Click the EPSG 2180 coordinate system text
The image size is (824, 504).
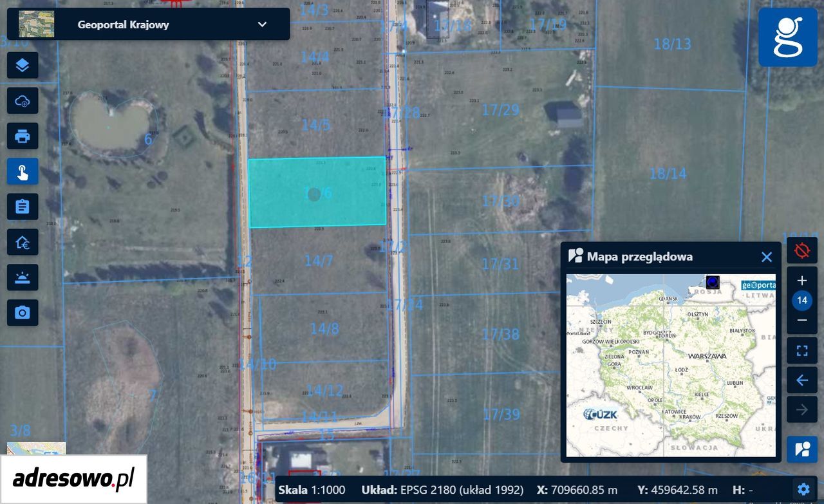(442, 490)
